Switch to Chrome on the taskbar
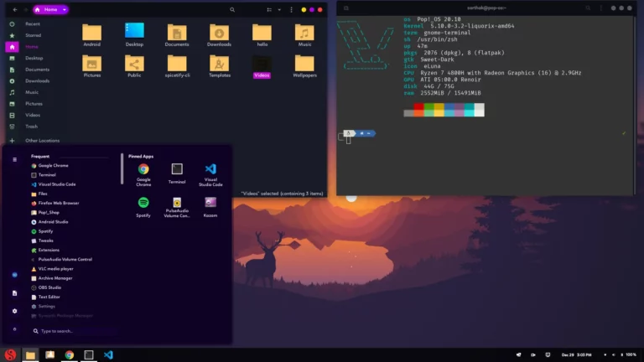 click(x=69, y=354)
